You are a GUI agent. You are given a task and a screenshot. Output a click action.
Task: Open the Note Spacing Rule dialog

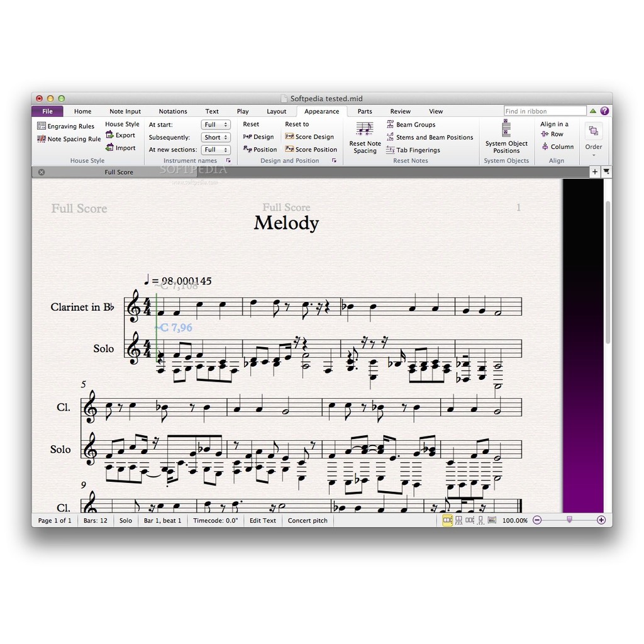69,139
